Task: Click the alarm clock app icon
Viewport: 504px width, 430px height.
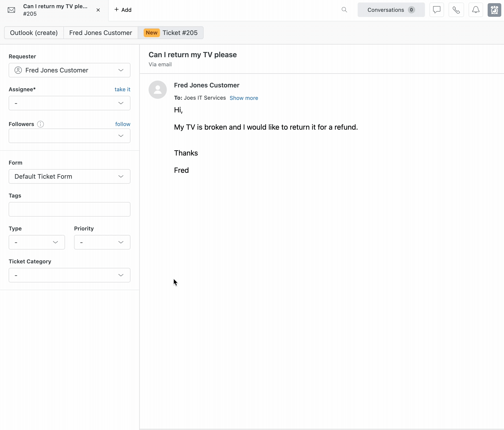Action: click(x=494, y=10)
